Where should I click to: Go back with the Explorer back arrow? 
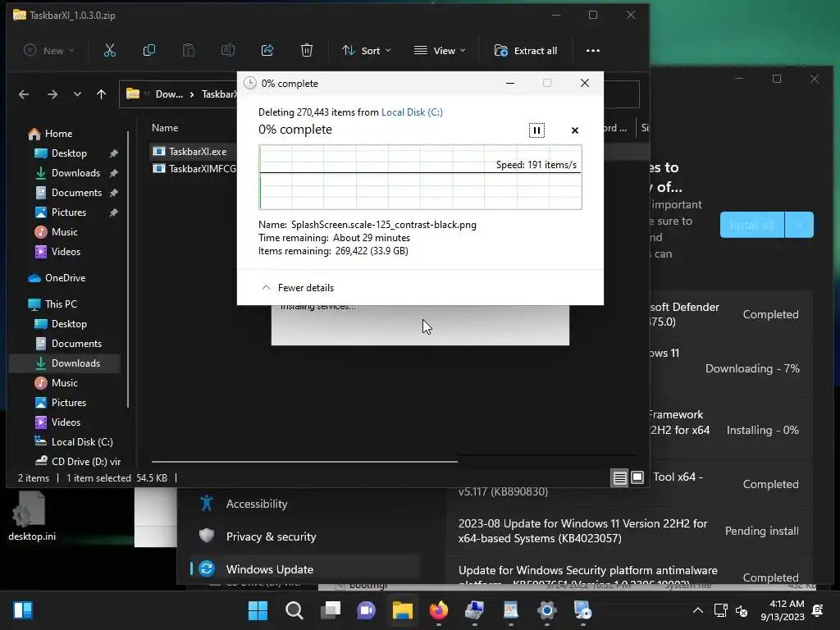point(24,94)
